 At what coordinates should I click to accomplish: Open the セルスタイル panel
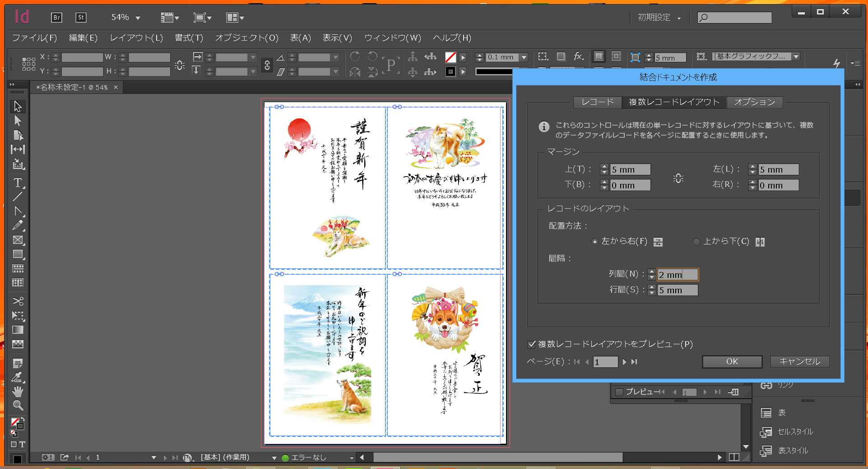795,431
